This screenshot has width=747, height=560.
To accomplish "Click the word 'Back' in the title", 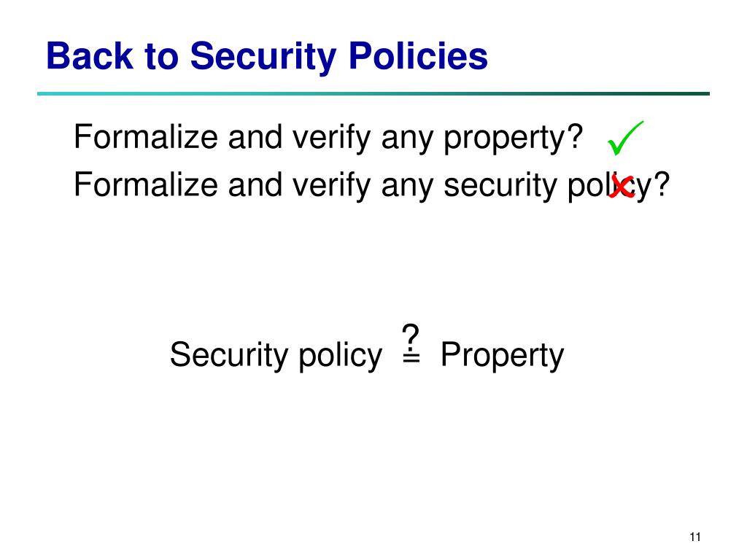I will 90,56.
